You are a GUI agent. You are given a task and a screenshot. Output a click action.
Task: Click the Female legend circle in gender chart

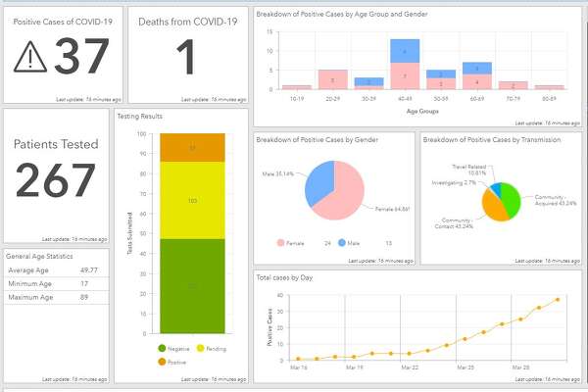click(x=279, y=242)
